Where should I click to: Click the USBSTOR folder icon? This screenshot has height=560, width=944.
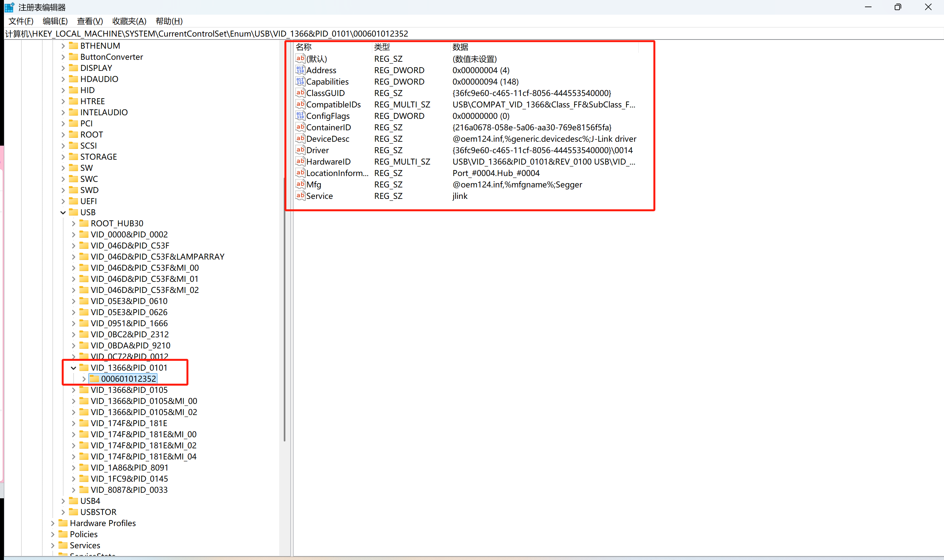coord(73,512)
